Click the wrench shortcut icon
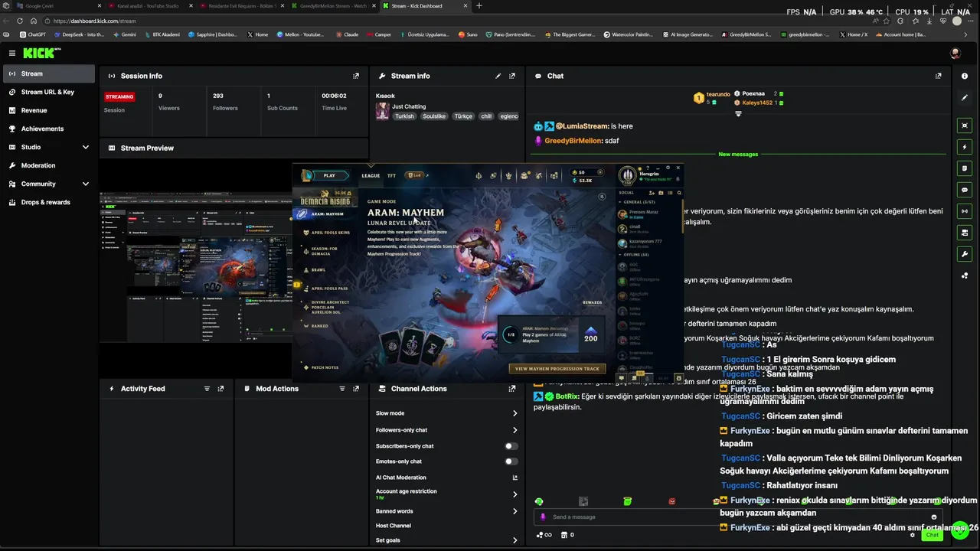This screenshot has width=980, height=551. (965, 254)
